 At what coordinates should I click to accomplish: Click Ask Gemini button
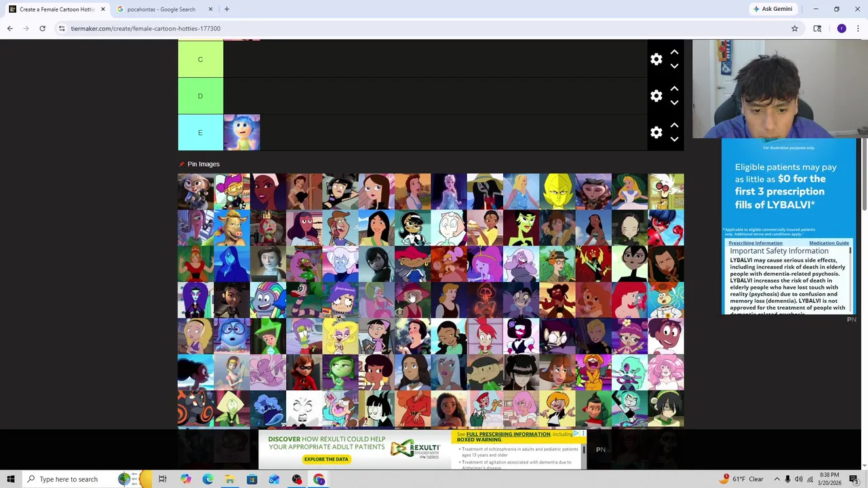772,9
